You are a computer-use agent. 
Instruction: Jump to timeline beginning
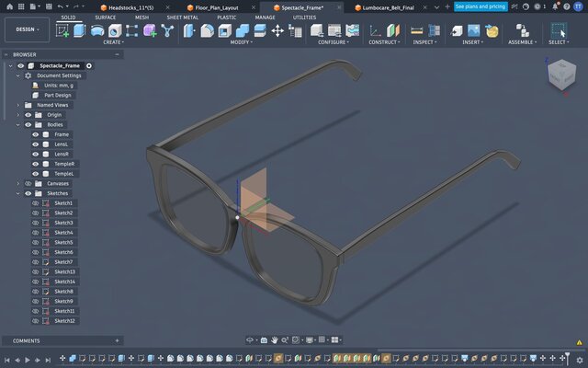coord(6,360)
